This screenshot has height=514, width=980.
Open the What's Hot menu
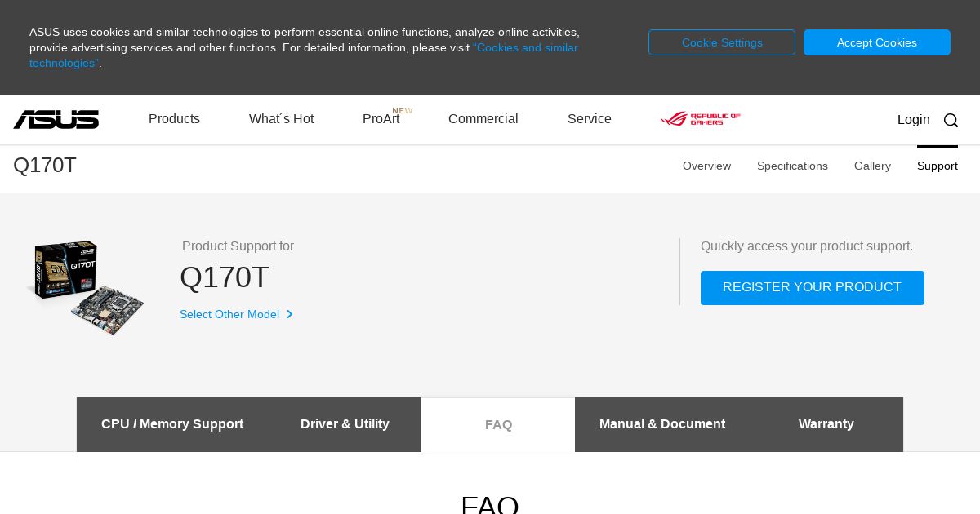(281, 119)
